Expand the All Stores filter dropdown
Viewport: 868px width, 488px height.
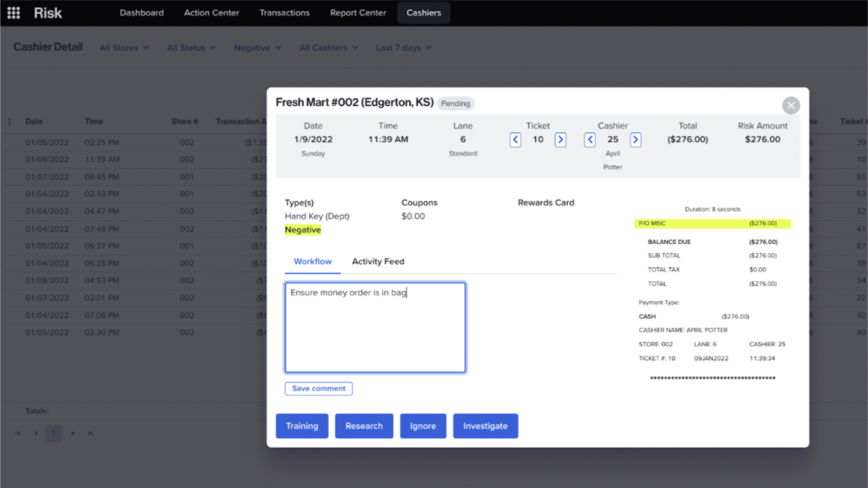[124, 48]
